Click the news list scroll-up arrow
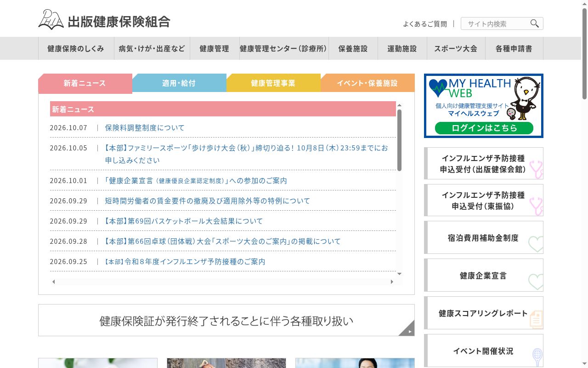The image size is (588, 368). click(399, 105)
